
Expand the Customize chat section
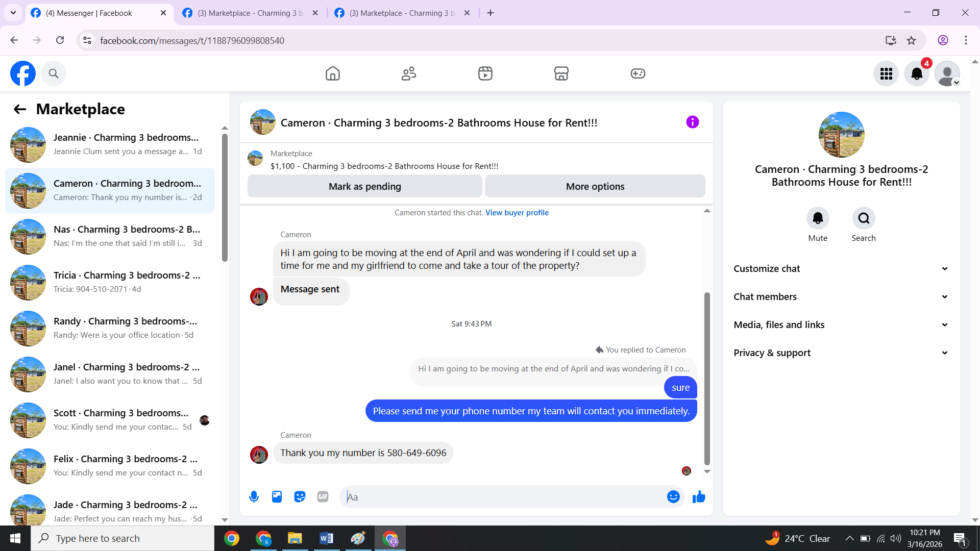pos(841,268)
